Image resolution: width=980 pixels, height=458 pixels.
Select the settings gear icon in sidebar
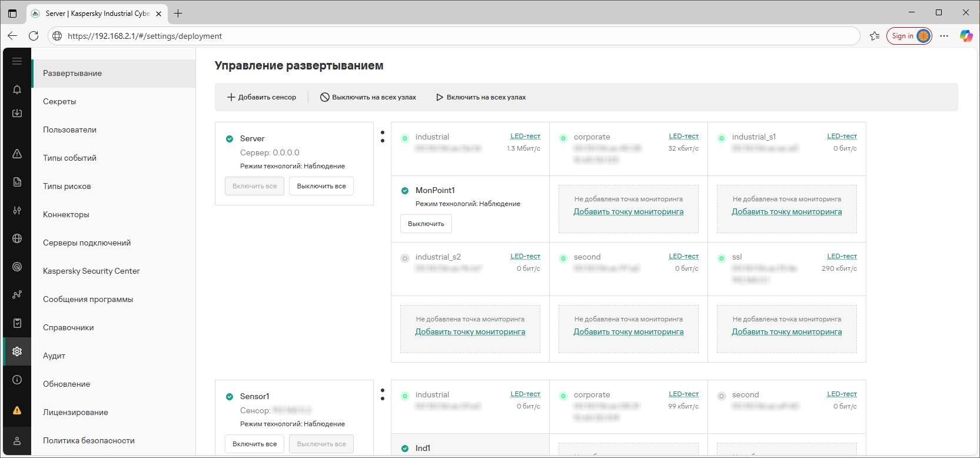pos(17,351)
